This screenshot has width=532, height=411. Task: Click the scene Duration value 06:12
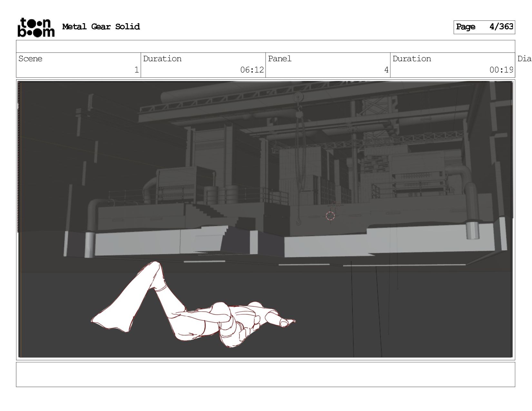click(251, 70)
